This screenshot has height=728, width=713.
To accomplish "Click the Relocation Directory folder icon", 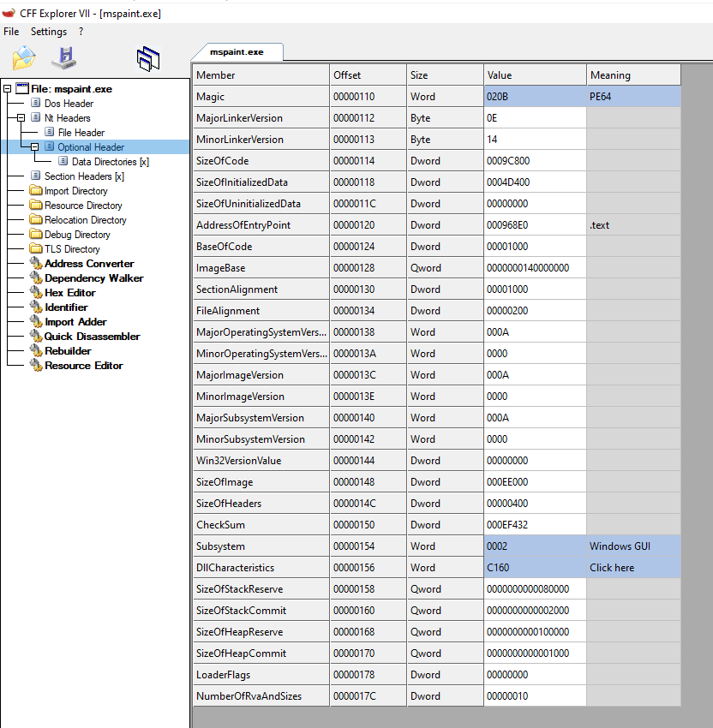I will coord(36,219).
